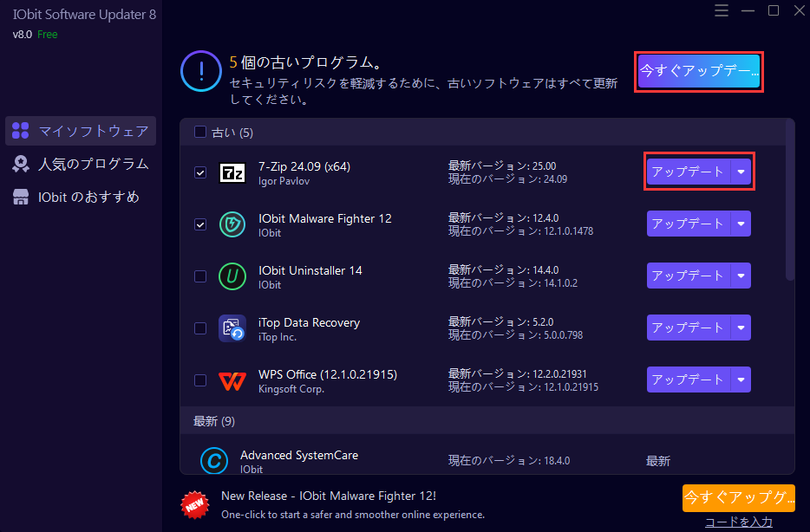The image size is (810, 532).
Task: Expand the 7-Zip update dropdown arrow
Action: coord(741,172)
